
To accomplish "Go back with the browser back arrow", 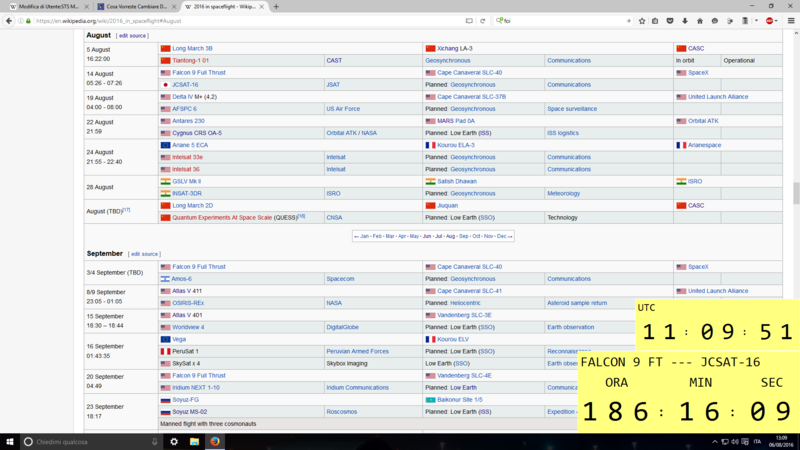I will (9, 21).
